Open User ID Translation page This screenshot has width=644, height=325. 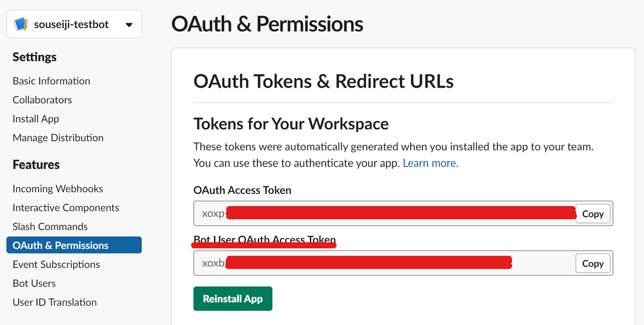[x=55, y=302]
